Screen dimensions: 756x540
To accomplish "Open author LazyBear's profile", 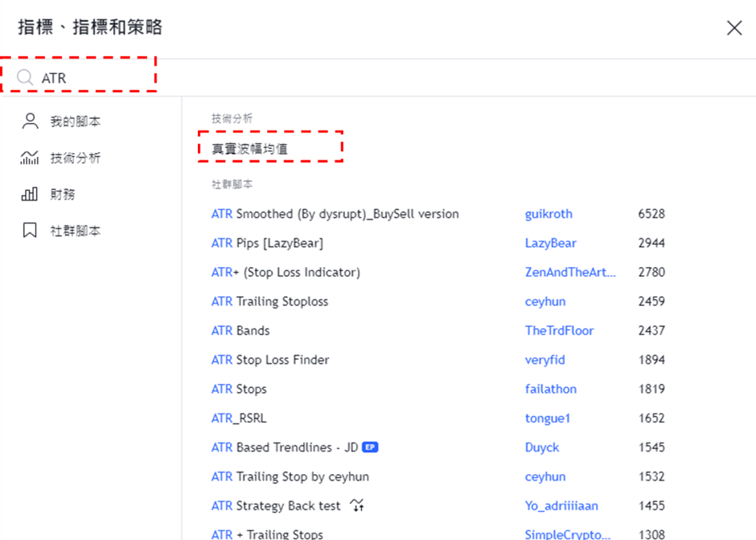I will point(550,243).
